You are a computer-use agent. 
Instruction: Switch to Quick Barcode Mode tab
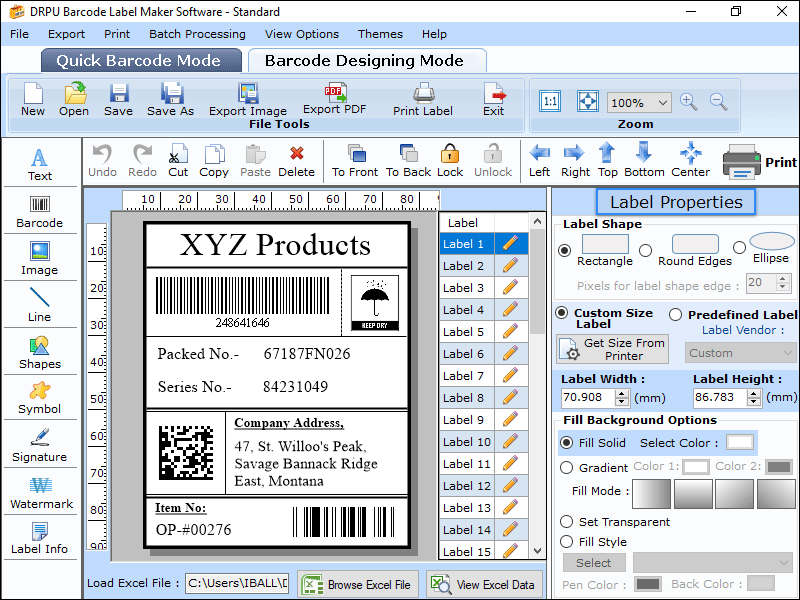point(141,61)
